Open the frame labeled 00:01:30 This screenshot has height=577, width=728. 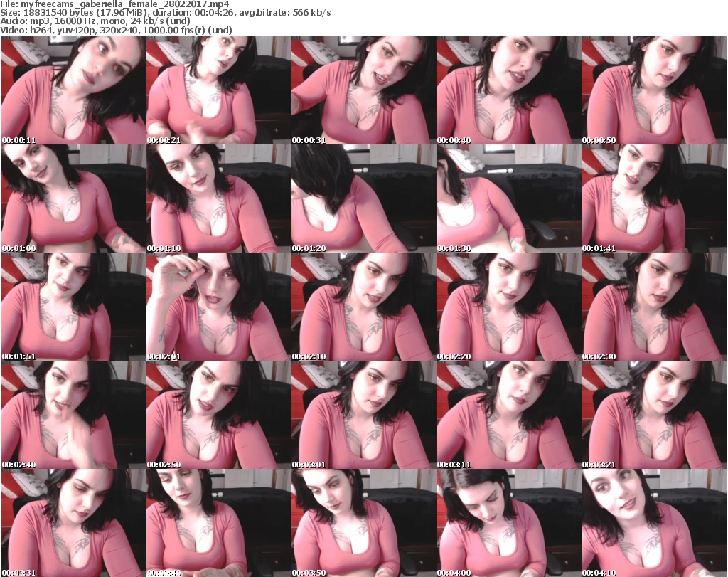pos(508,198)
